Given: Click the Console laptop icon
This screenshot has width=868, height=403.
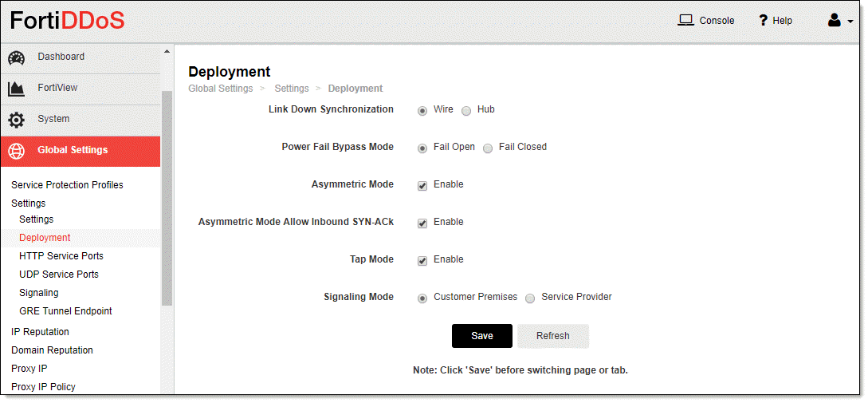Looking at the screenshot, I should pyautogui.click(x=686, y=21).
